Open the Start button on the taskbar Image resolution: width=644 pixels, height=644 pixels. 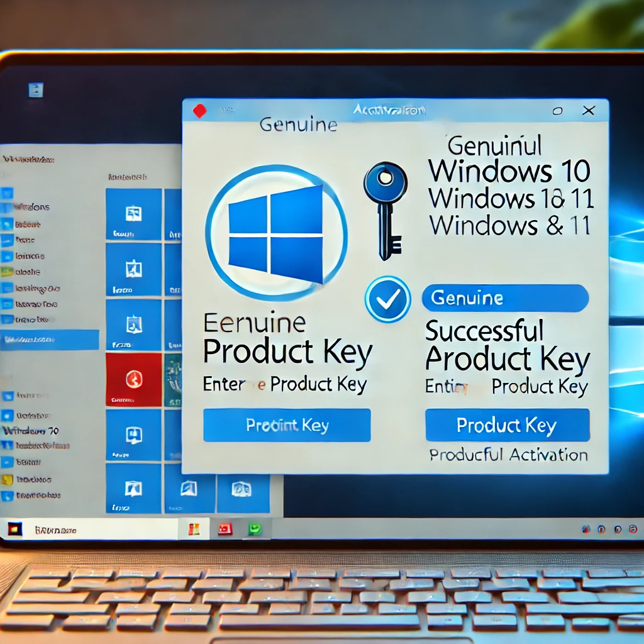coord(15,530)
